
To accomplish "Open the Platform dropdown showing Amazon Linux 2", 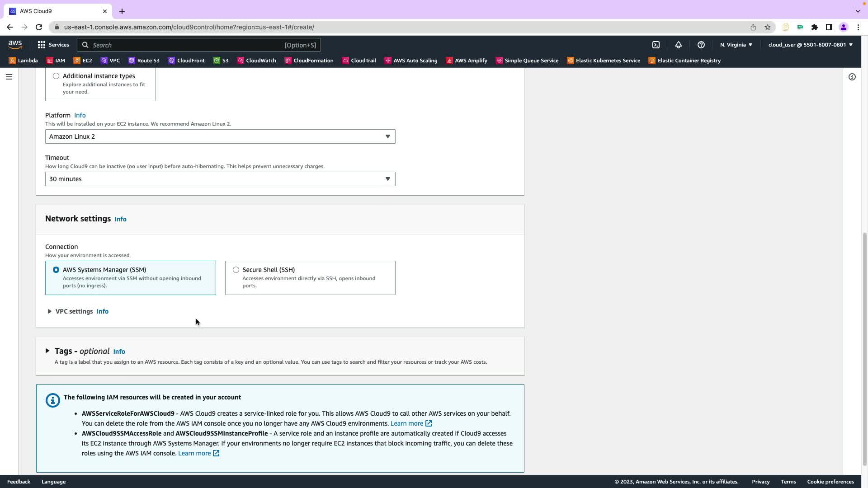I will (x=220, y=136).
